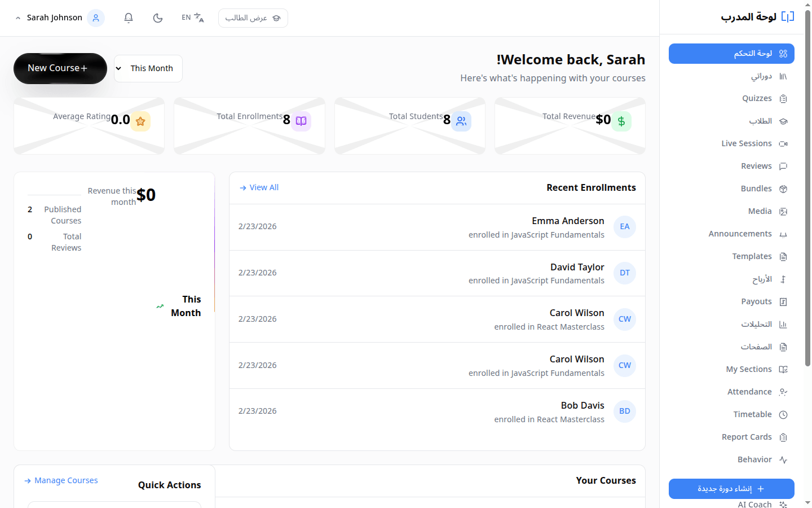Click the notification bell icon
Screen dimensions: 812x508
128,17
